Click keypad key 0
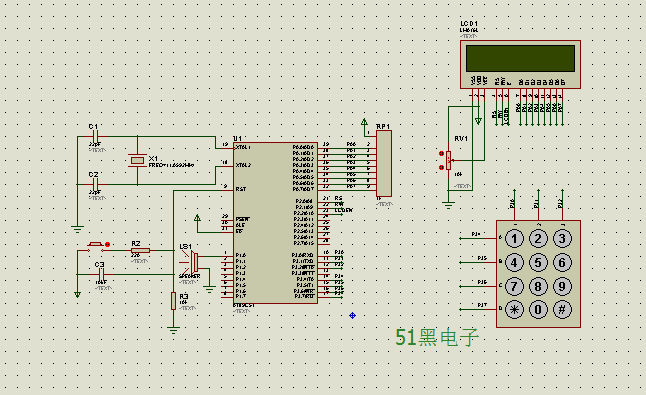This screenshot has width=646, height=395. click(538, 310)
